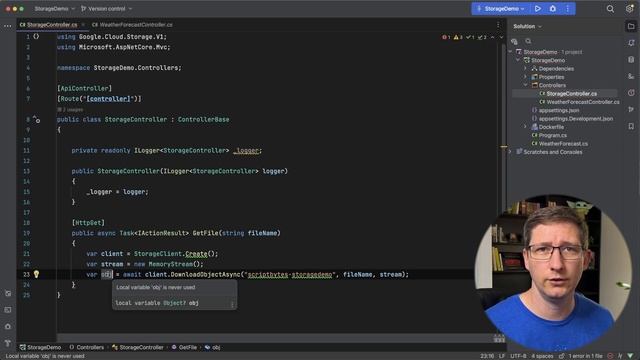Click the locate-file icon in Solution panel
Image resolution: width=640 pixels, height=360 pixels.
pyautogui.click(x=514, y=41)
